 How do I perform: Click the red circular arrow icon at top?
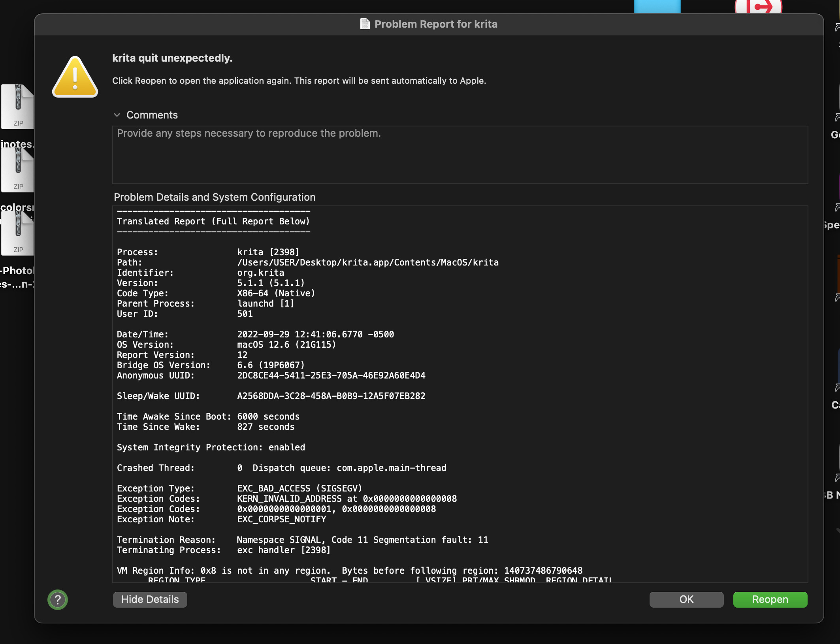pos(758,6)
